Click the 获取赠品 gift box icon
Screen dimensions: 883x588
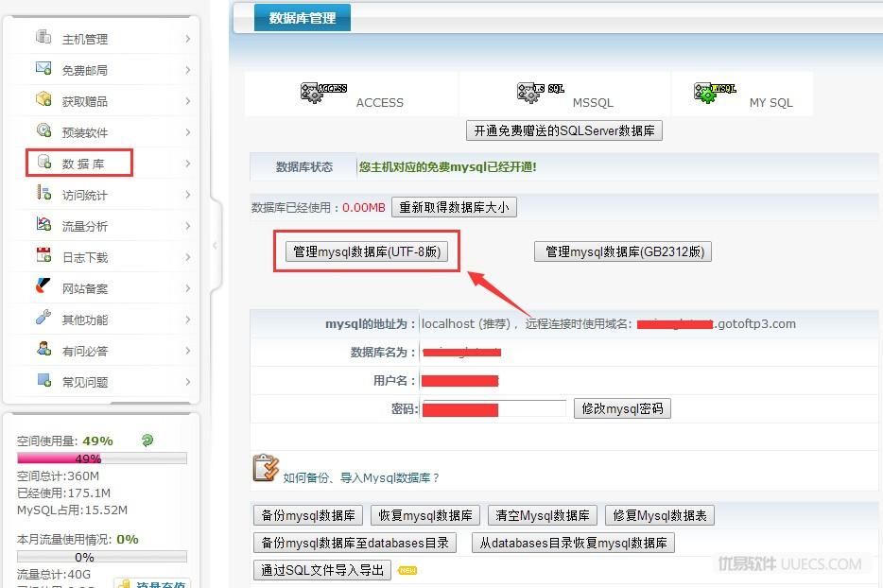(x=43, y=99)
